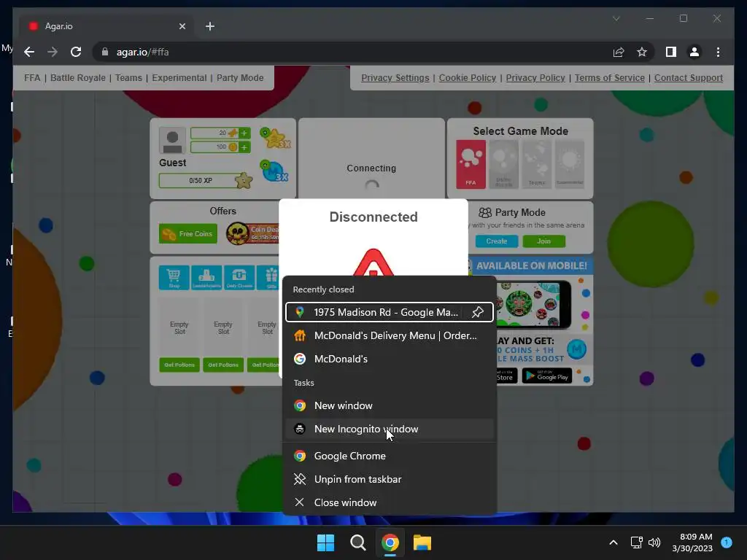This screenshot has height=560, width=747.
Task: Join a party arena
Action: [543, 241]
